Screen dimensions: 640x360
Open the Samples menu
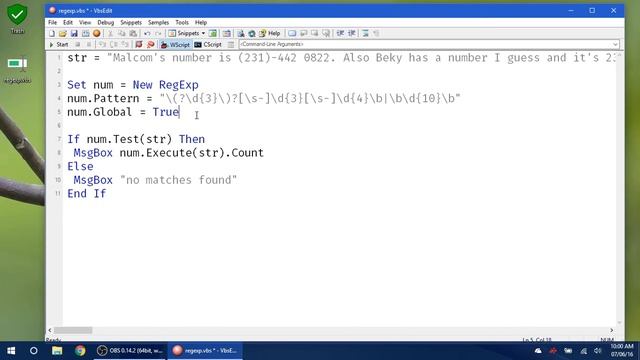click(158, 22)
